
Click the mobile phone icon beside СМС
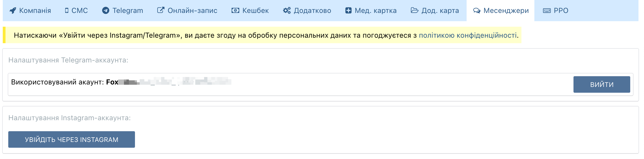click(67, 11)
